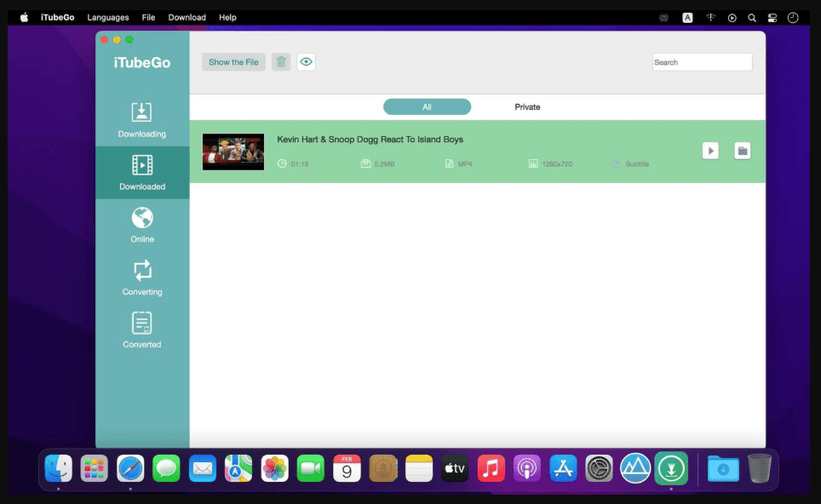
Task: Open System Preferences from the Dock
Action: [599, 468]
